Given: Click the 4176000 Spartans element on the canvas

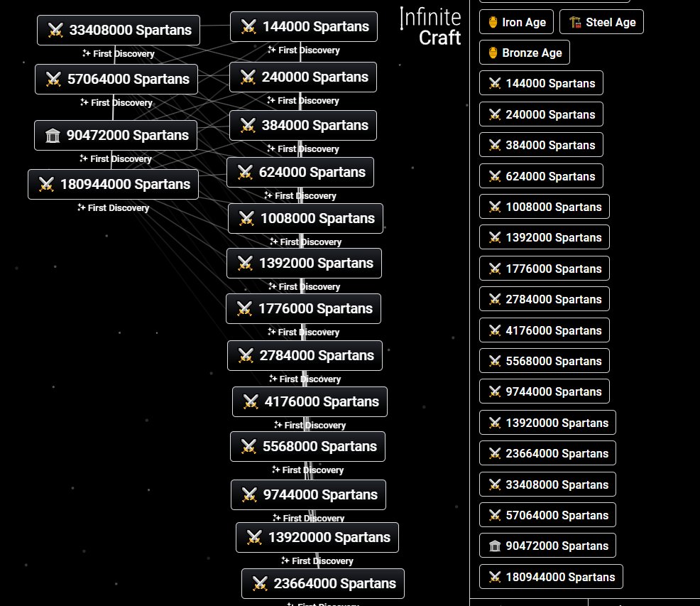Looking at the screenshot, I should click(310, 402).
